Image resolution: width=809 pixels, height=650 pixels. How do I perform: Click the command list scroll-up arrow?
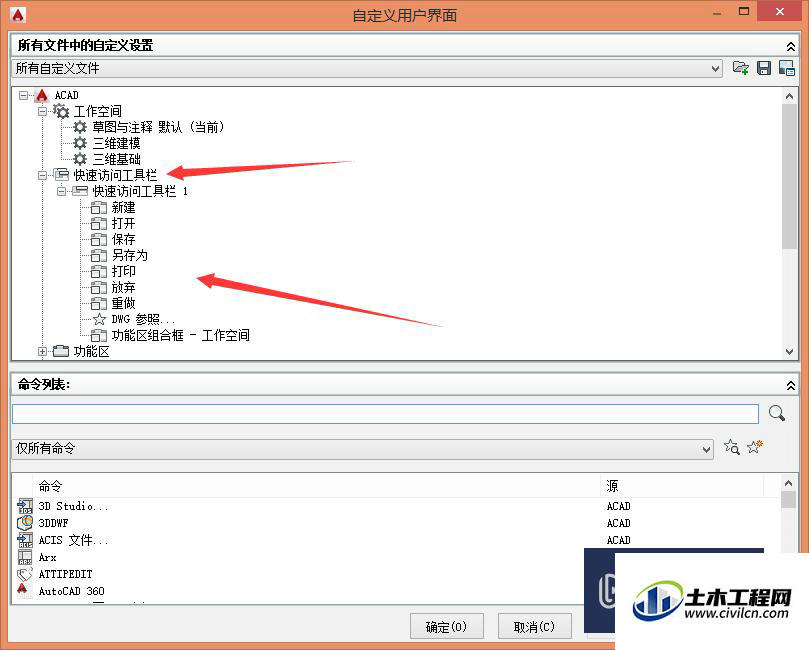pyautogui.click(x=788, y=483)
